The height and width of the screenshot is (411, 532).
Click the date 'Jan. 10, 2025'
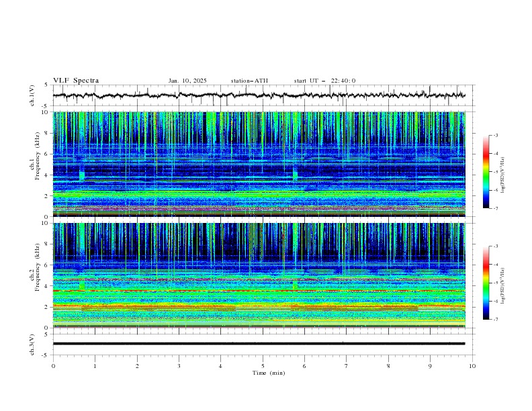187,81
